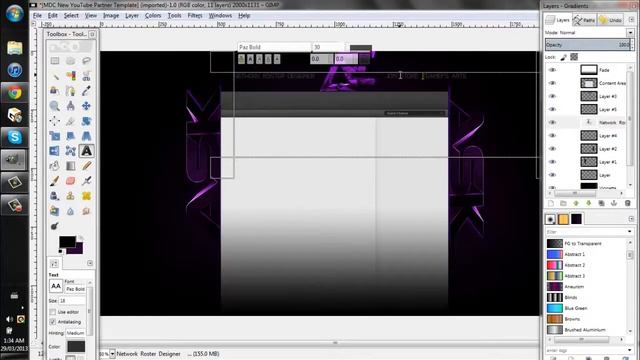The width and height of the screenshot is (640, 360).
Task: Hide the Fade layer
Action: [552, 70]
